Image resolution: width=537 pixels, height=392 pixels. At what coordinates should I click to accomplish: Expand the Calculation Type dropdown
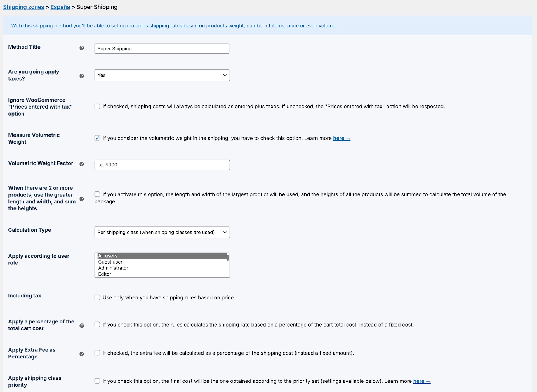pos(162,232)
